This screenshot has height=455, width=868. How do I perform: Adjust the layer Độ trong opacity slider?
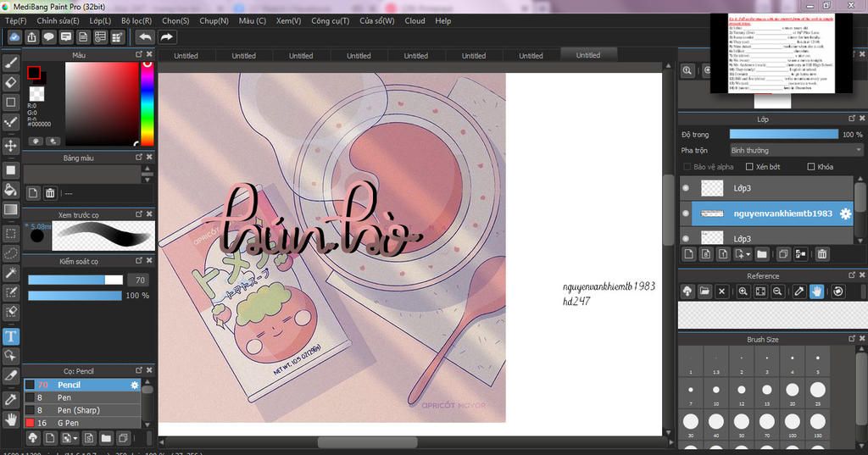(784, 135)
